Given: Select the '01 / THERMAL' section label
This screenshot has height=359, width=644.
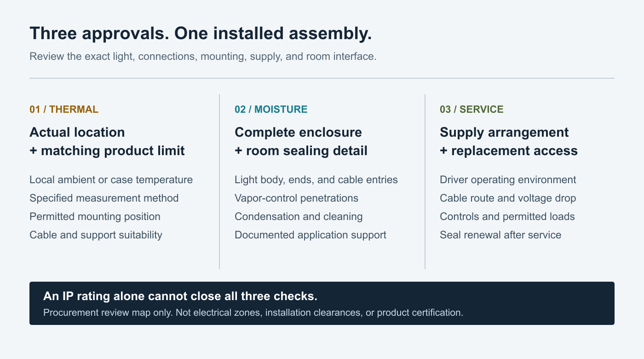Looking at the screenshot, I should (64, 110).
